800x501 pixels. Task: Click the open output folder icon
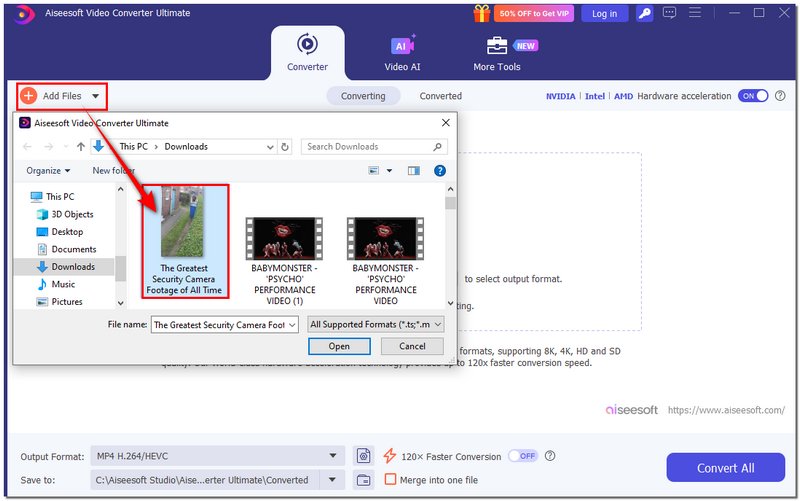coord(364,480)
